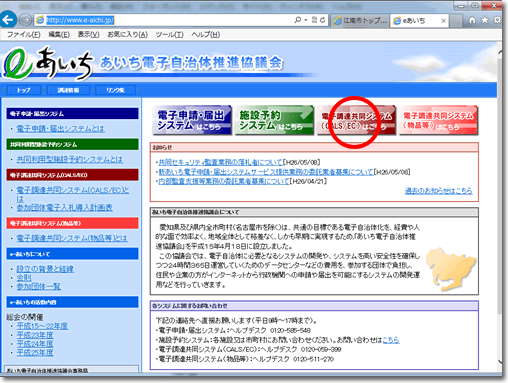The height and width of the screenshot is (383, 508).
Task: Click the 総会の開催 sidebar text
Action: 25,317
